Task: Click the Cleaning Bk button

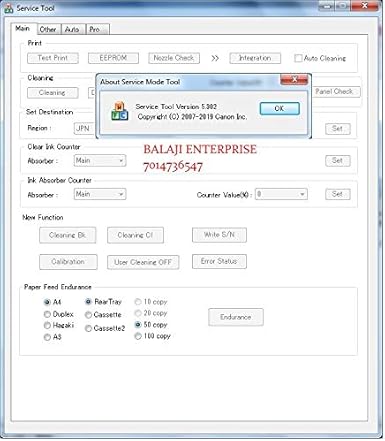Action: tap(67, 235)
